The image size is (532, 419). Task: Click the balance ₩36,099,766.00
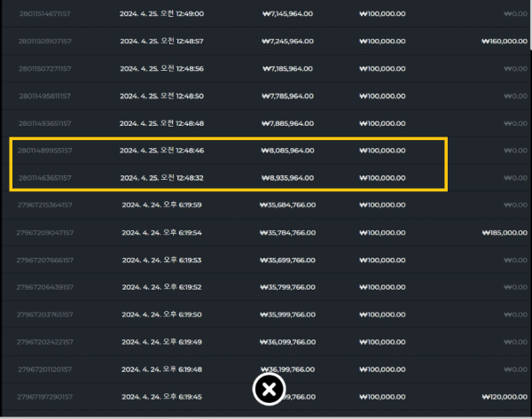[287, 342]
